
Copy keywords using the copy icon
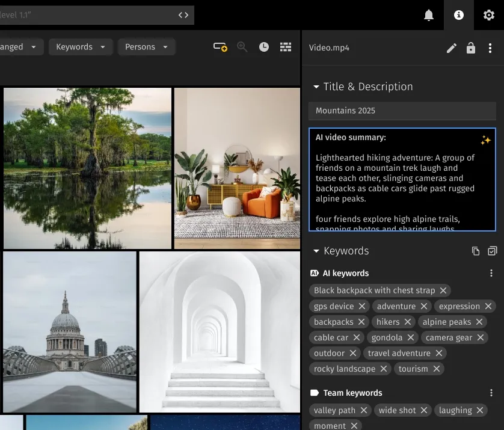475,251
